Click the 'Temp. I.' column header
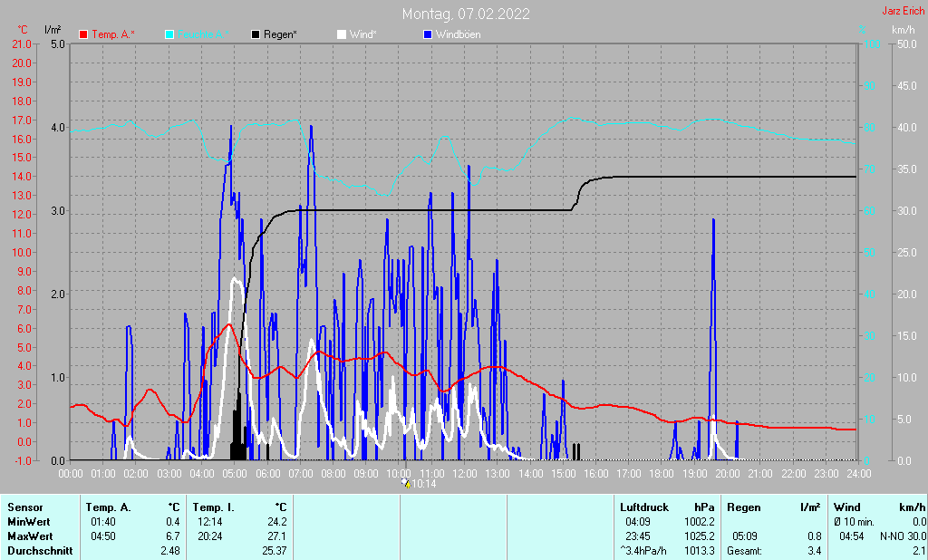The height and width of the screenshot is (560, 928). click(x=214, y=507)
